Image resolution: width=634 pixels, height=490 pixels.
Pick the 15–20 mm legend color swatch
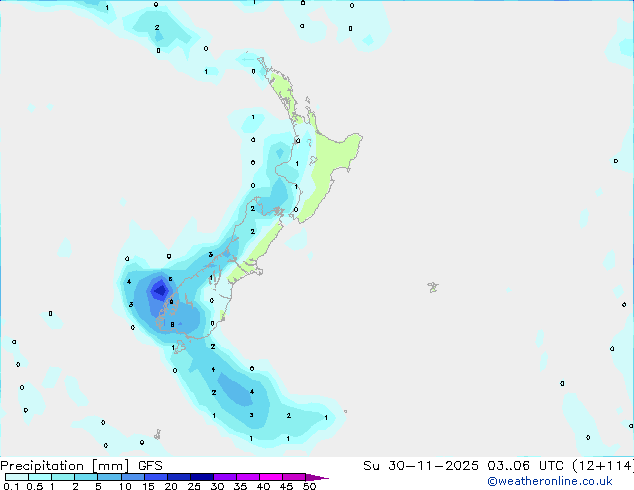pos(155,477)
